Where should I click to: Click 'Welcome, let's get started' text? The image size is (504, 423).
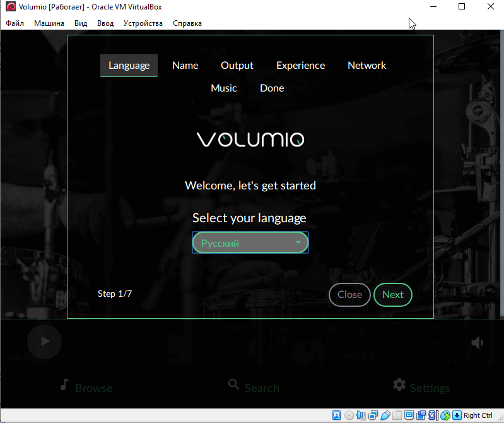(x=250, y=186)
